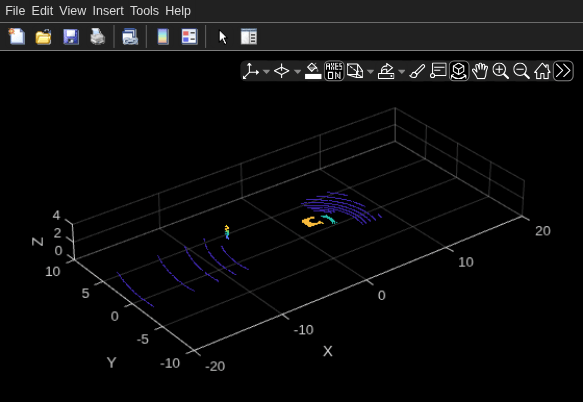
Task: Click the small yellow-blue pedestrian cluster
Action: click(x=227, y=232)
